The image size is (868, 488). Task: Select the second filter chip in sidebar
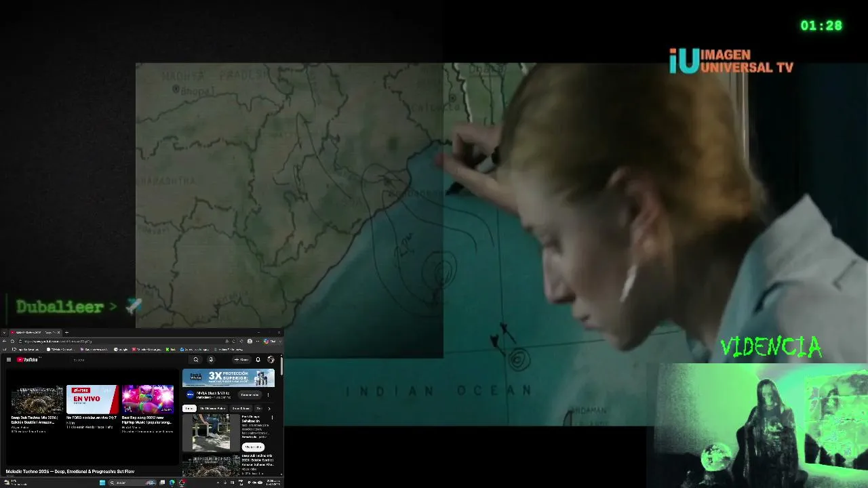(x=212, y=408)
